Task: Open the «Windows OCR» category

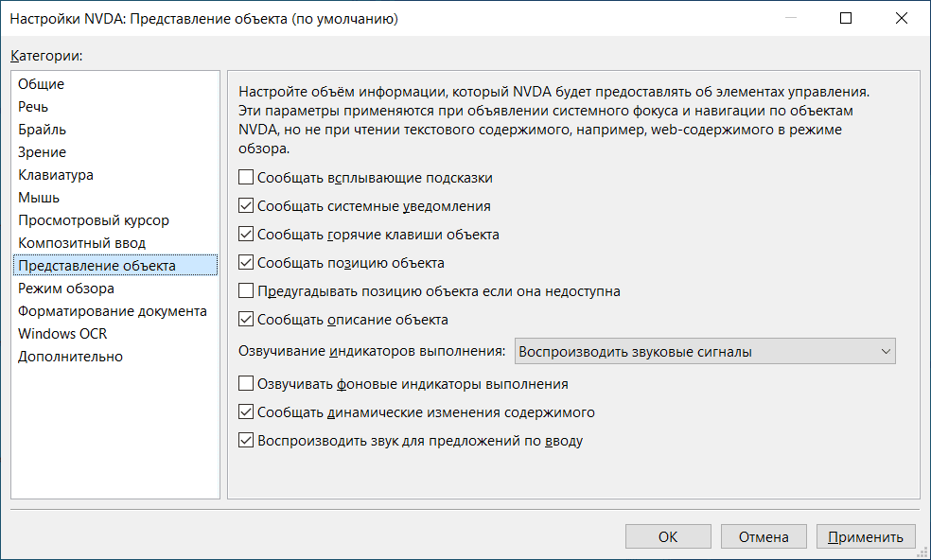Action: pos(62,334)
